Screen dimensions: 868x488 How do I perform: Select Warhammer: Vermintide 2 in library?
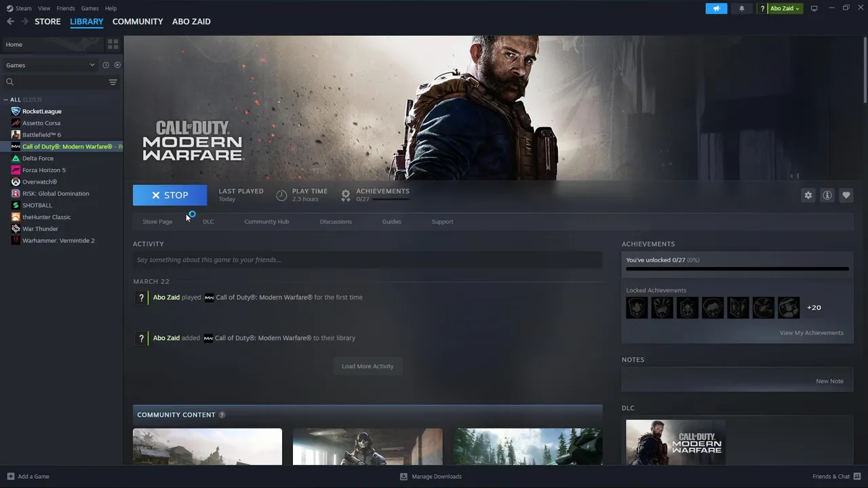tap(58, 241)
